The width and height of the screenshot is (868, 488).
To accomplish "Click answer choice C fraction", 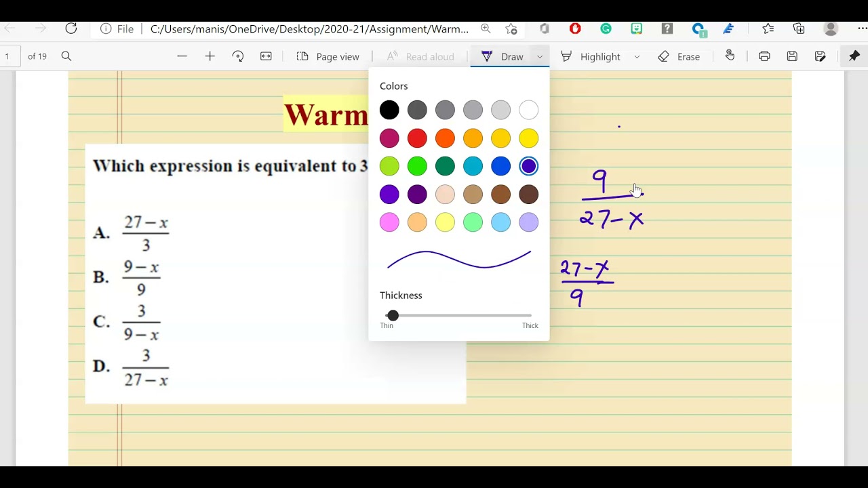I will click(x=141, y=322).
